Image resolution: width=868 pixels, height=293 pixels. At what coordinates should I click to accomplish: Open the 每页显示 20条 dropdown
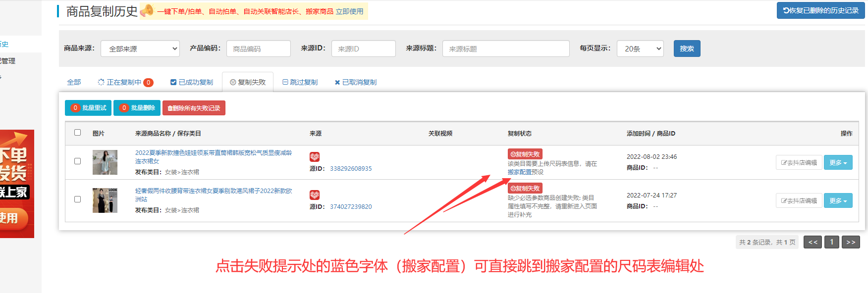click(640, 49)
